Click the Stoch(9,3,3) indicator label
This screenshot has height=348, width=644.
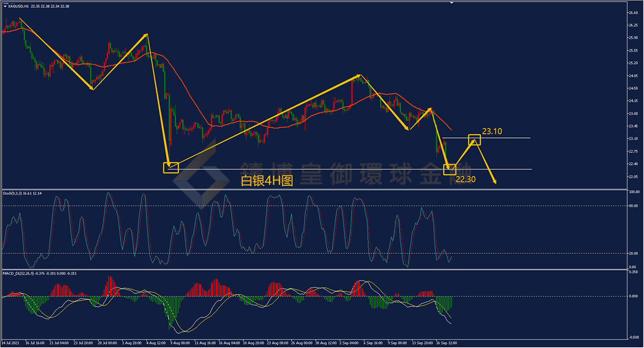pos(12,193)
